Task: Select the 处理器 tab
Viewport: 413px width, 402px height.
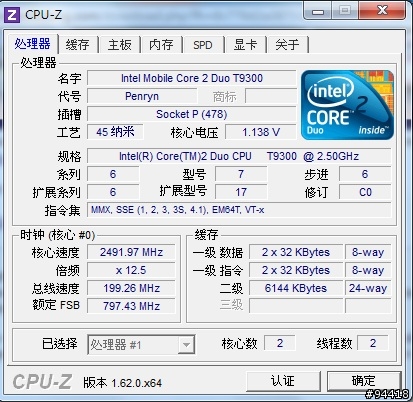Action: [x=32, y=43]
